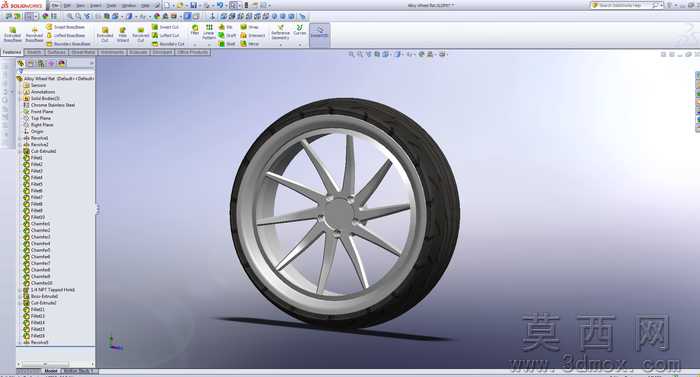Viewport: 700px width, 377px height.
Task: Open the dropdown arrow under Linear Pattern
Action: coord(209,45)
